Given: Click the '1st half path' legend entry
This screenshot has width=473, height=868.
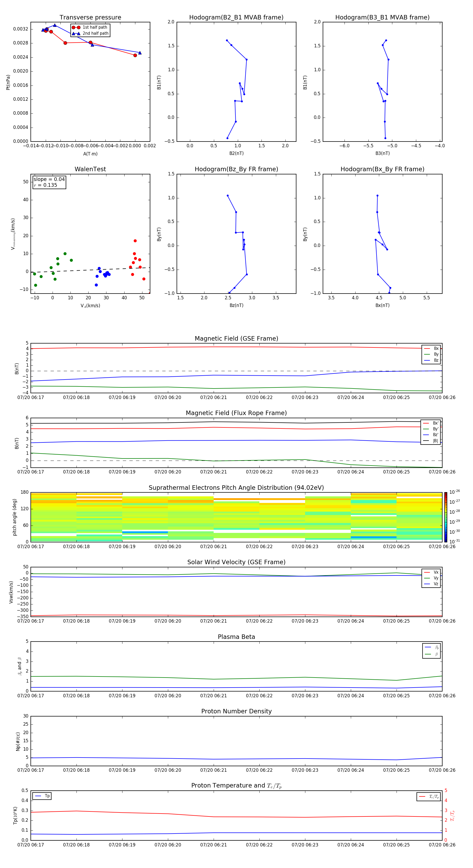Looking at the screenshot, I should pyautogui.click(x=90, y=27).
